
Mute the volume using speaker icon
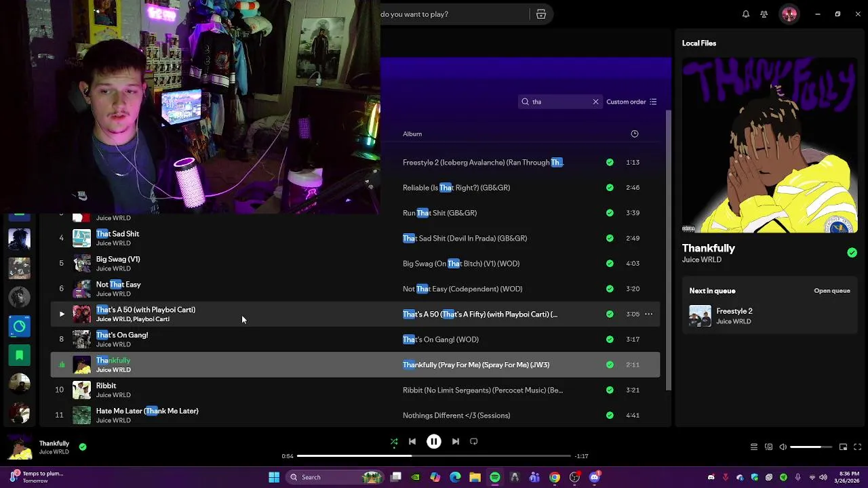(783, 447)
